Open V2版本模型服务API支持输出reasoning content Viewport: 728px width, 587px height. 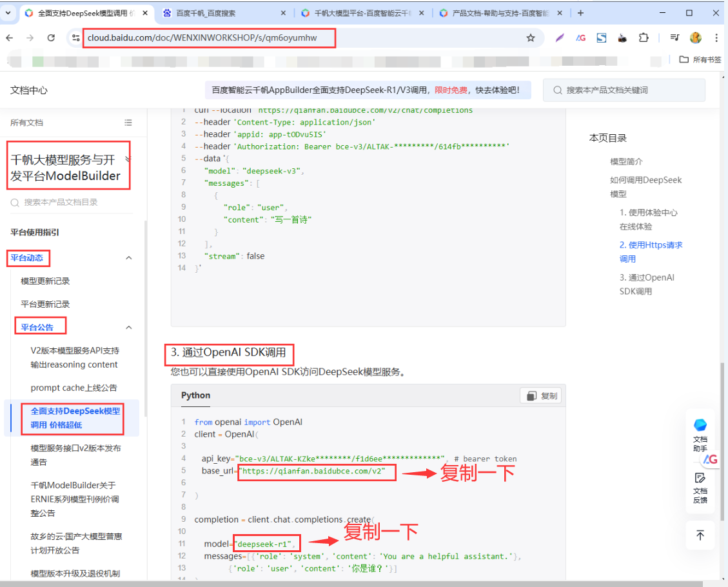[75, 357]
